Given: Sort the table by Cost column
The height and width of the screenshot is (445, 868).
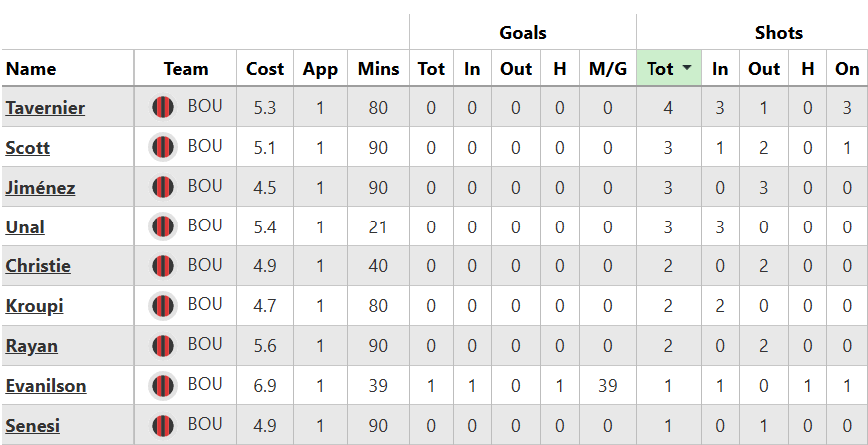Looking at the screenshot, I should click(x=265, y=69).
